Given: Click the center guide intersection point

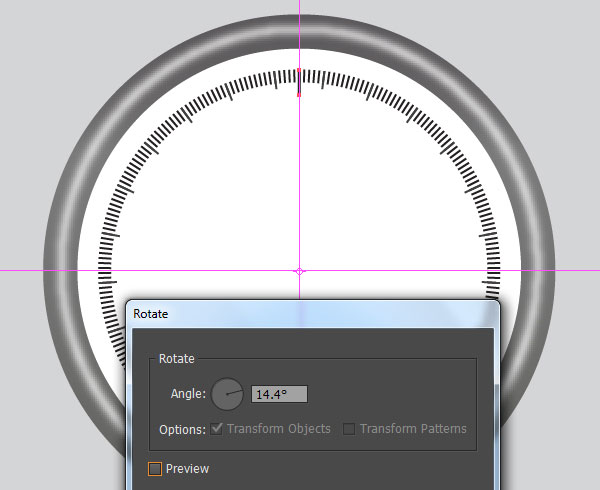Looking at the screenshot, I should [300, 271].
